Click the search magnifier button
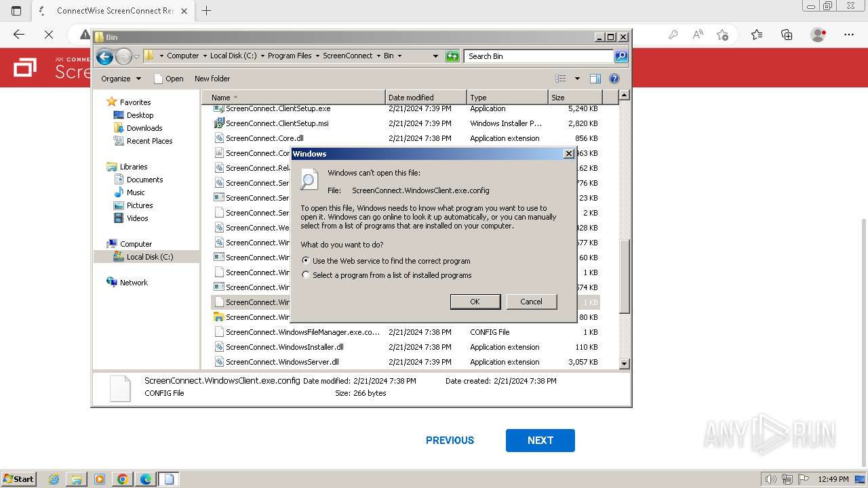868x488 pixels. tap(621, 56)
